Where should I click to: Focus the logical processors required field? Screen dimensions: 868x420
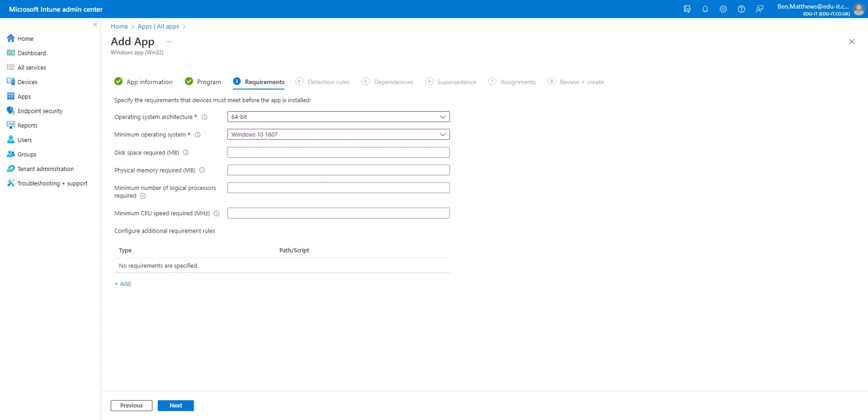coord(338,187)
